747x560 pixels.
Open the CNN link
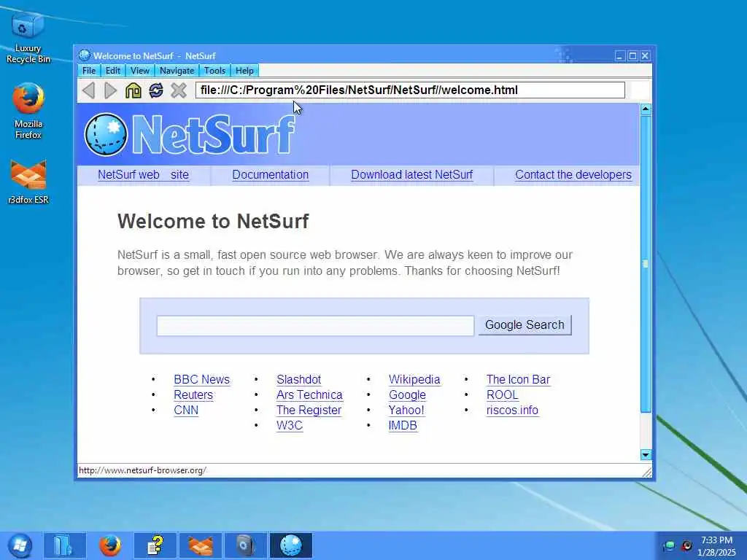click(186, 410)
